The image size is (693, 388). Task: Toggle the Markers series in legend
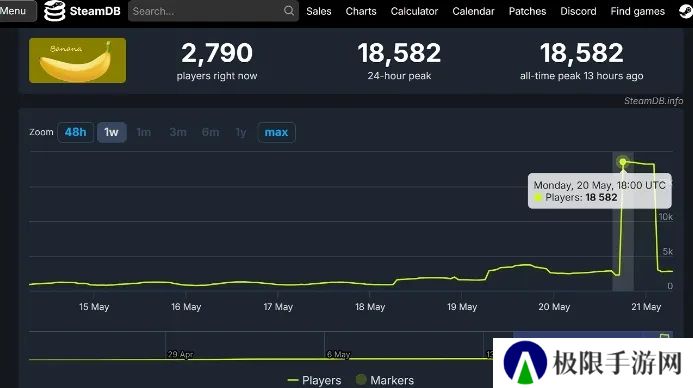[x=385, y=380]
